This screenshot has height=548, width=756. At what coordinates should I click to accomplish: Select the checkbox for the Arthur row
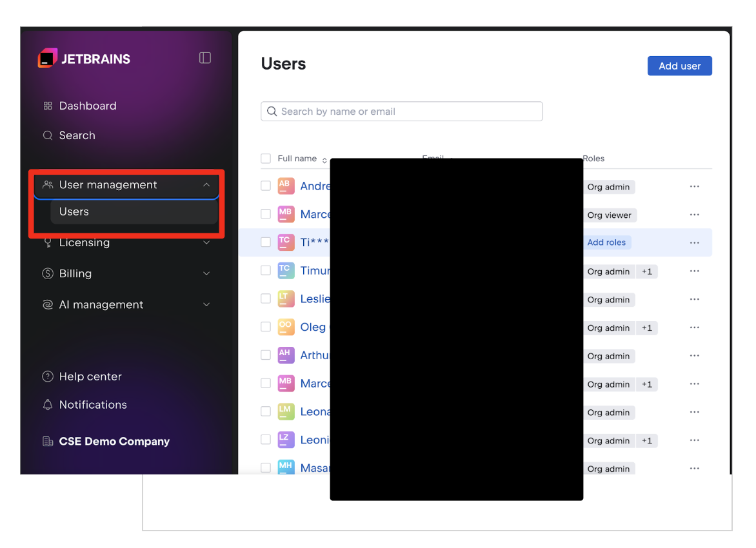pyautogui.click(x=266, y=355)
